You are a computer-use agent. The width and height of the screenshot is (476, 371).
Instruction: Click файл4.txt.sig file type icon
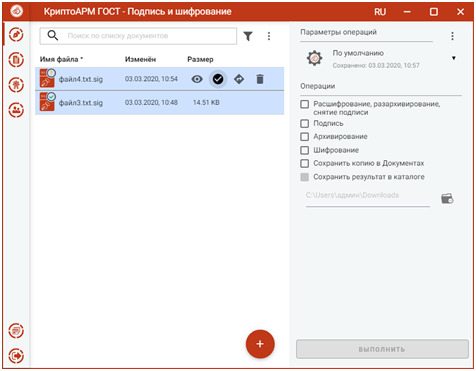click(47, 78)
